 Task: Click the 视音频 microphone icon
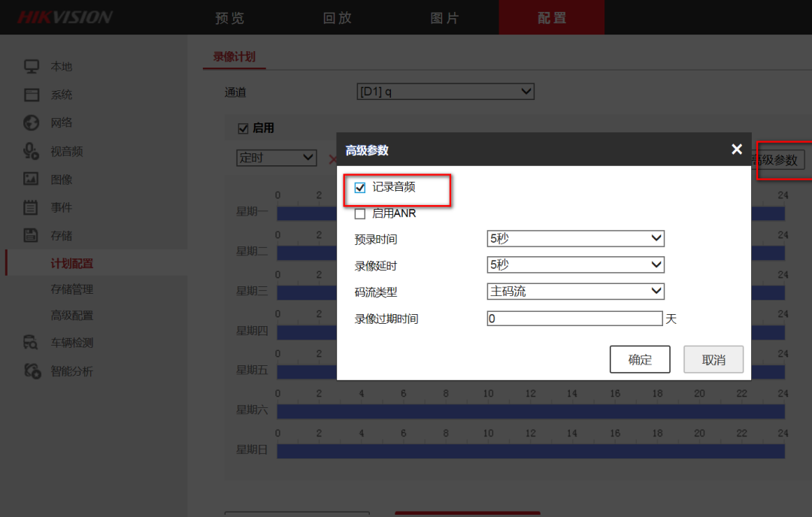pyautogui.click(x=31, y=151)
